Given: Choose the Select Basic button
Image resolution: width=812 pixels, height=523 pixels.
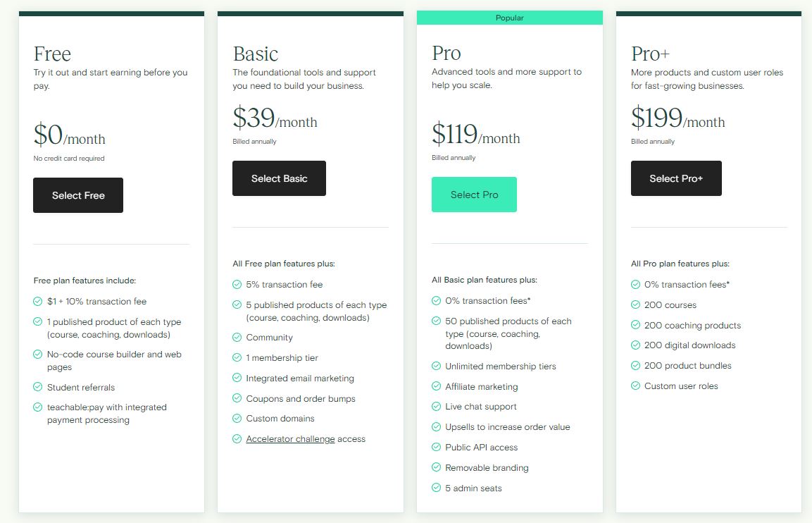Looking at the screenshot, I should [279, 178].
